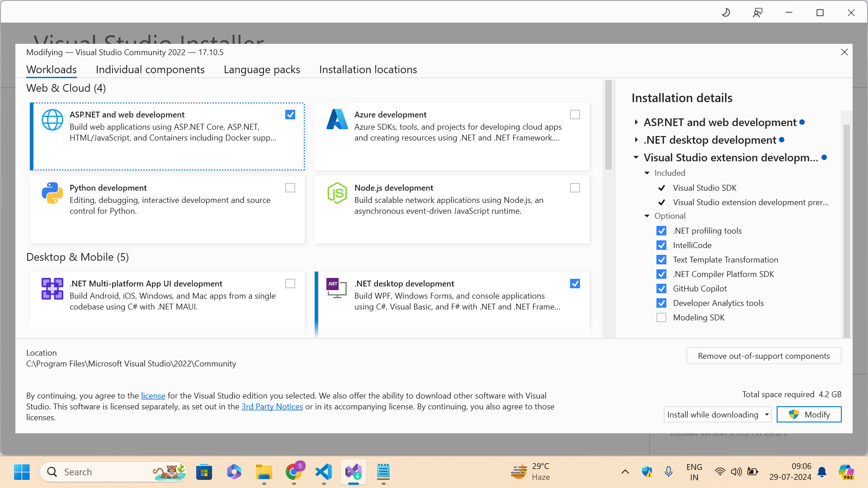Toggle the dark theme moon icon

(x=726, y=13)
